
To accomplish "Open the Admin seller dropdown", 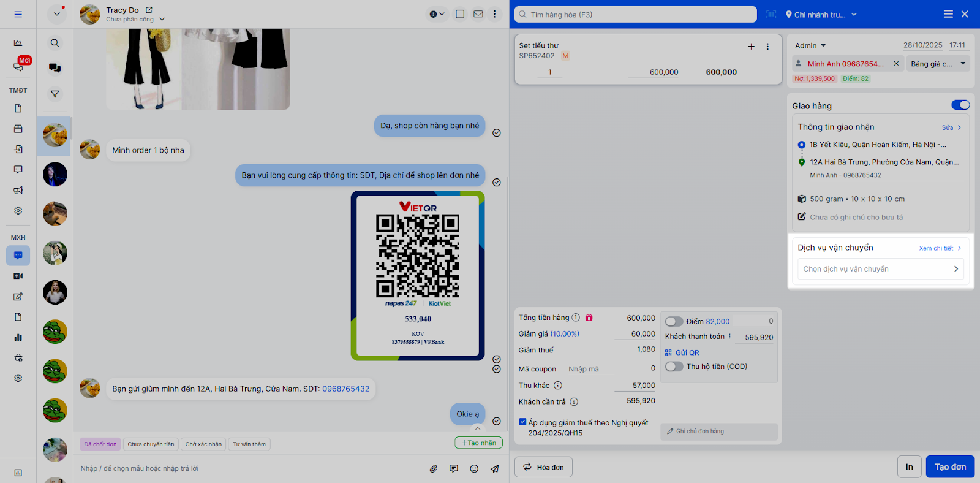I will [810, 45].
